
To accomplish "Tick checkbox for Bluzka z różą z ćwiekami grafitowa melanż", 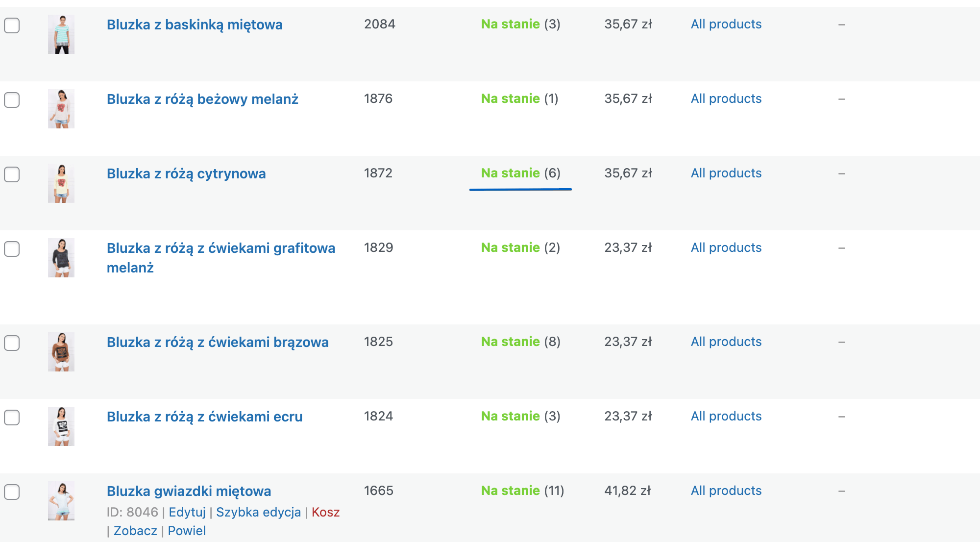I will [x=12, y=248].
